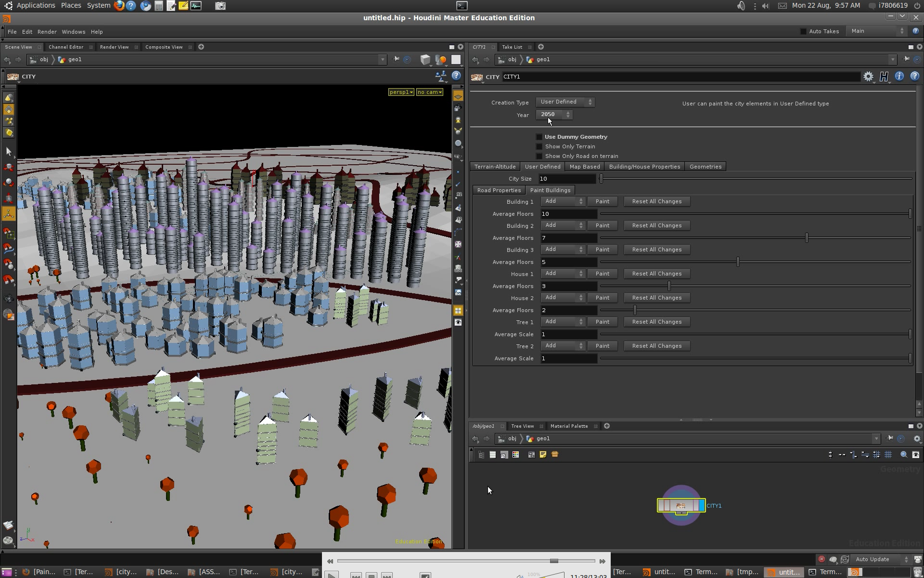Click the CITY1 node name field
The height and width of the screenshot is (578, 924).
click(x=680, y=77)
